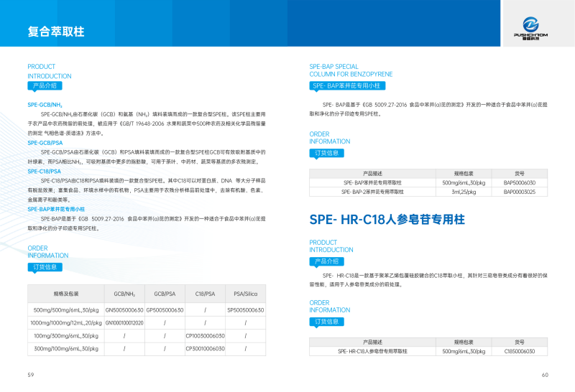Click item number C1850006030
The width and height of the screenshot is (575, 392).
519,351
